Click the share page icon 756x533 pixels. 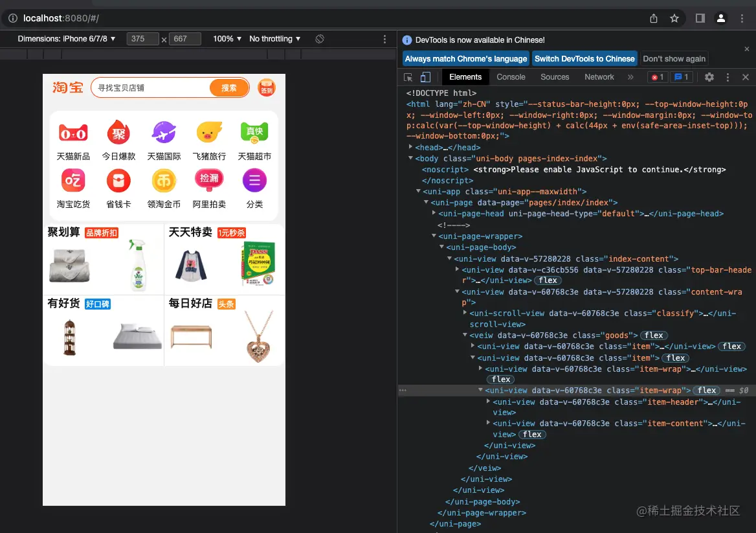coord(653,18)
